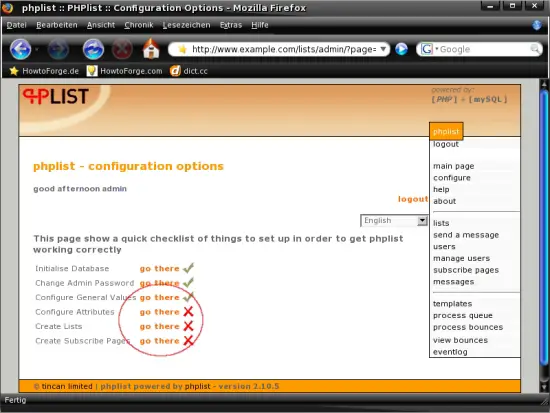The image size is (550, 413).
Task: Click the browser Forward arrow button
Action: 58,49
